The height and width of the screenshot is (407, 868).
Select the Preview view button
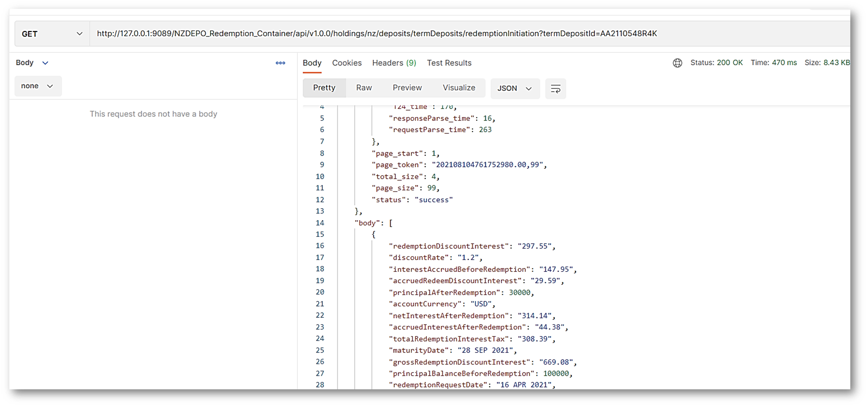pyautogui.click(x=407, y=88)
